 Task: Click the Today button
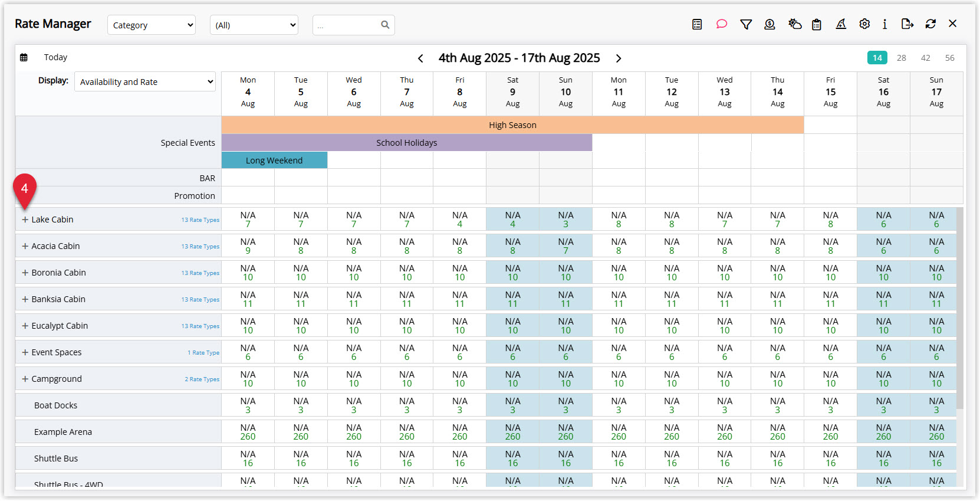coord(55,57)
